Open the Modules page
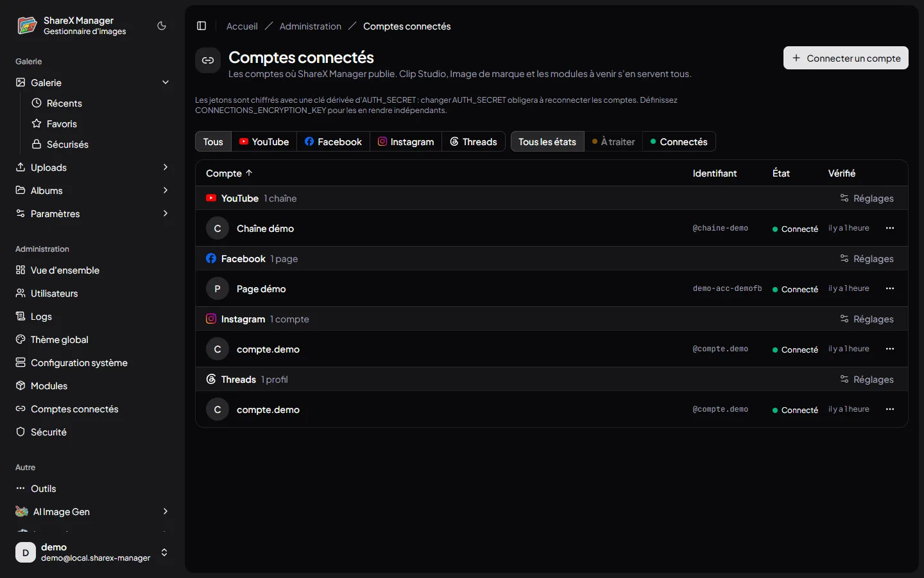This screenshot has height=578, width=924. (x=92, y=386)
